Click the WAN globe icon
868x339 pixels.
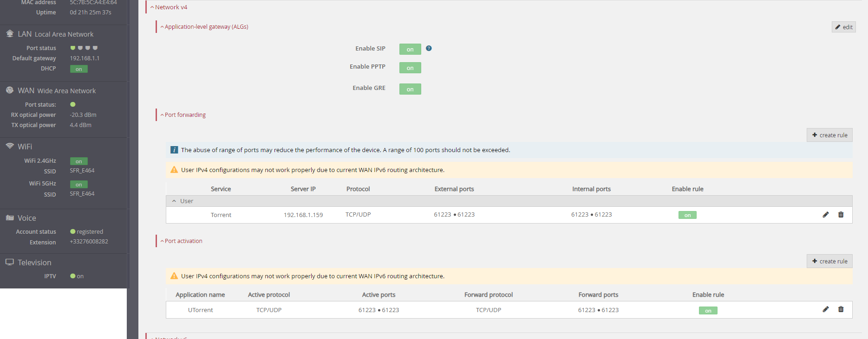[x=9, y=90]
